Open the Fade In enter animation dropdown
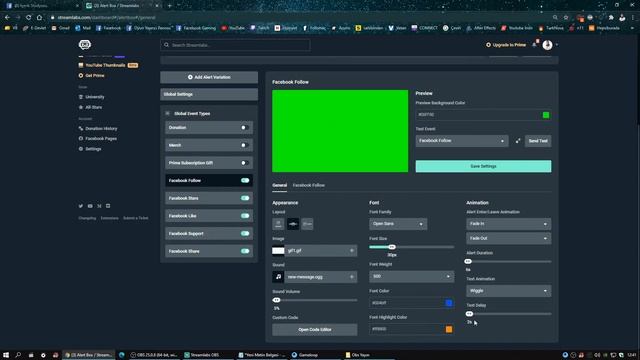The width and height of the screenshot is (640, 360). [509, 224]
